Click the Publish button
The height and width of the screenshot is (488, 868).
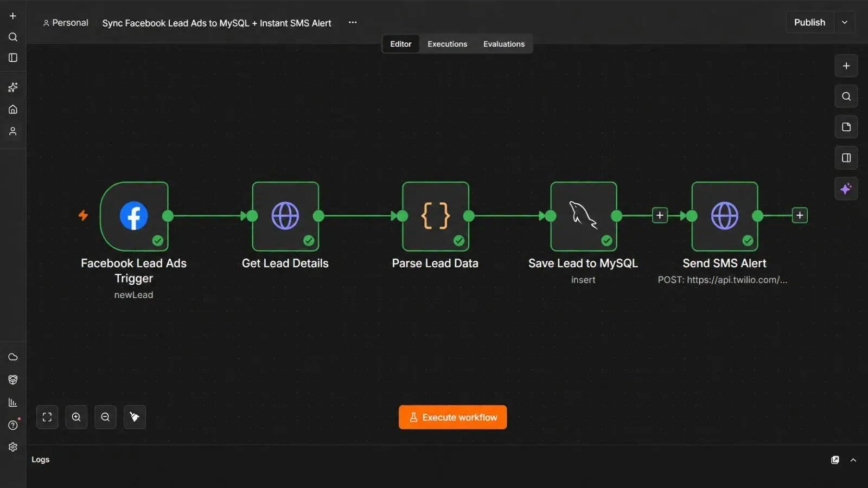[810, 22]
